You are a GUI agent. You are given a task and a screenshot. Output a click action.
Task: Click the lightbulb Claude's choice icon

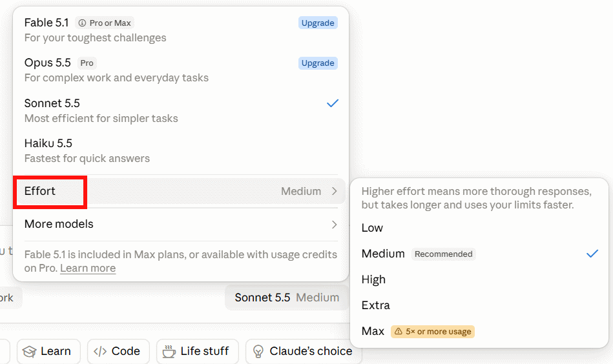coord(258,352)
